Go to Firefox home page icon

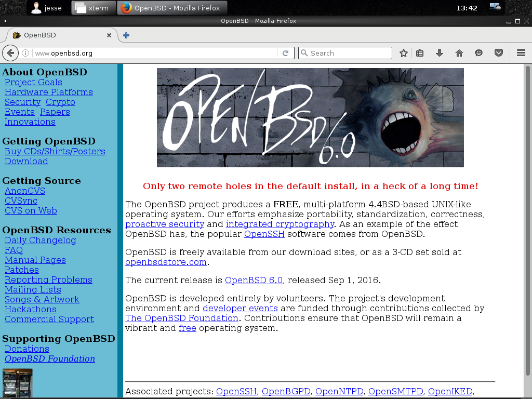459,53
